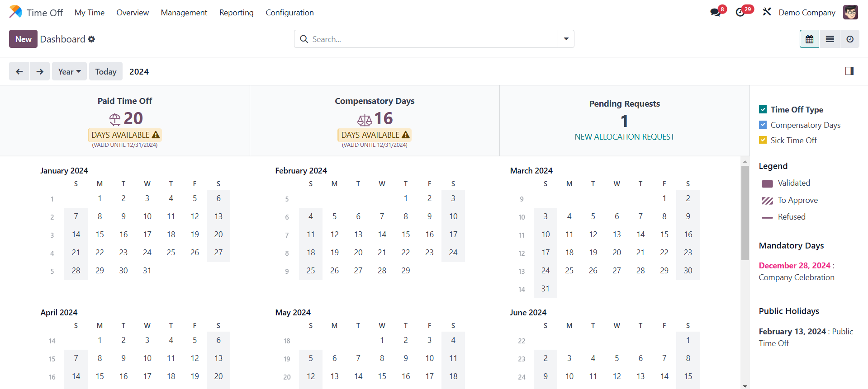Select January 15 on the calendar

pos(100,234)
